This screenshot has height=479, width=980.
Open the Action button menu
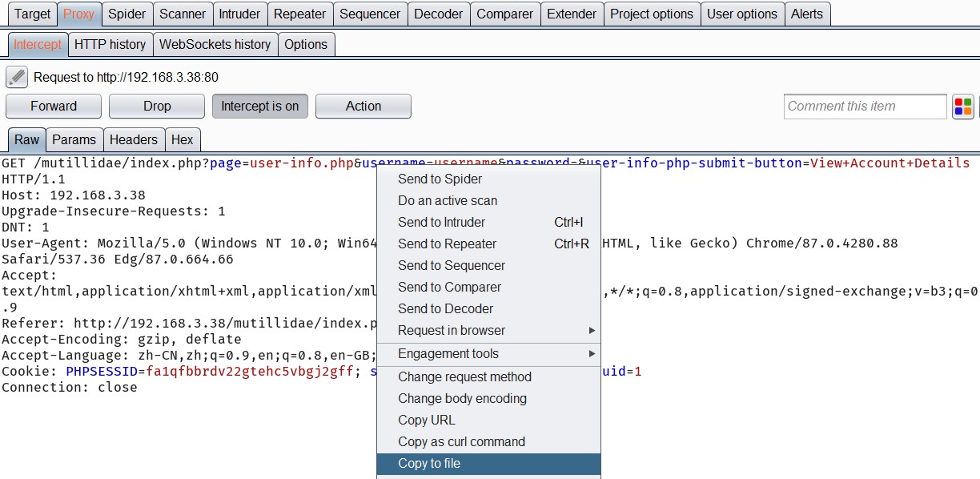[363, 106]
